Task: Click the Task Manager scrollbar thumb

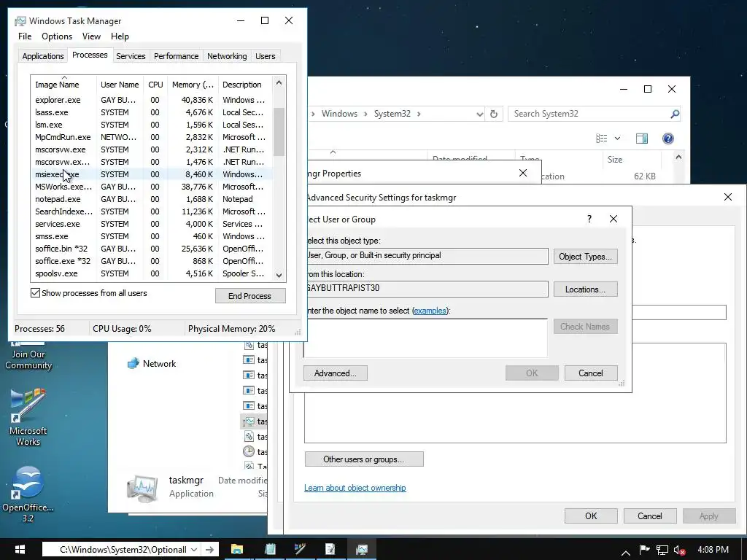Action: pos(279,131)
